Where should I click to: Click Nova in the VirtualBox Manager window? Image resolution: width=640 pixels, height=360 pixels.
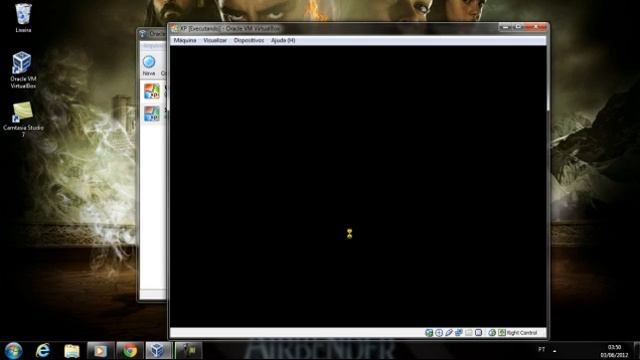pos(149,66)
